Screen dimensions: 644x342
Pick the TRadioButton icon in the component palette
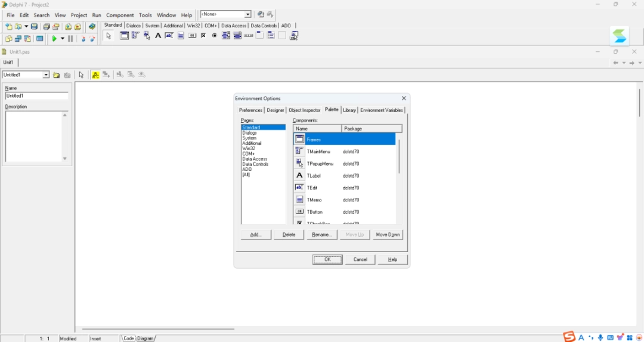click(x=215, y=36)
